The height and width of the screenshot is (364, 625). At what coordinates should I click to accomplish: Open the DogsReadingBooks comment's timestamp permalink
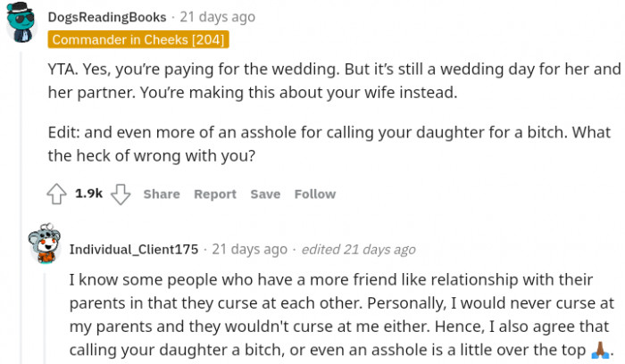click(x=217, y=17)
